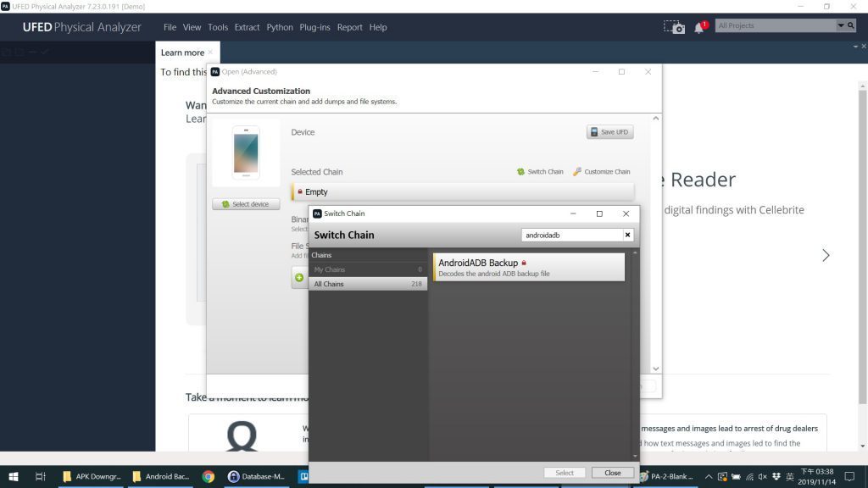
Task: Click the Switch Chain link in Open (Advanced)
Action: point(540,172)
